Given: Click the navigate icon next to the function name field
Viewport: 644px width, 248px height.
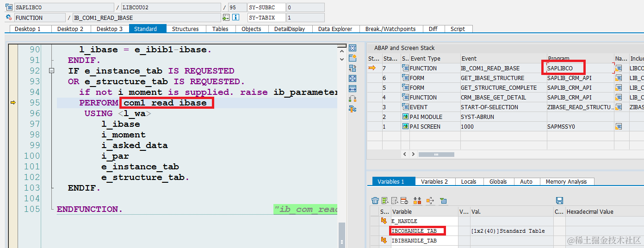Looking at the screenshot, I should pos(226,18).
